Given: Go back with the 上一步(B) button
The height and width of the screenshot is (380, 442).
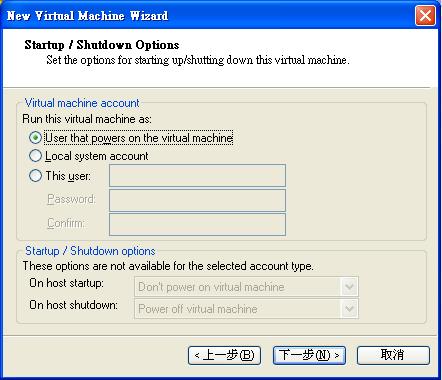Looking at the screenshot, I should point(224,355).
